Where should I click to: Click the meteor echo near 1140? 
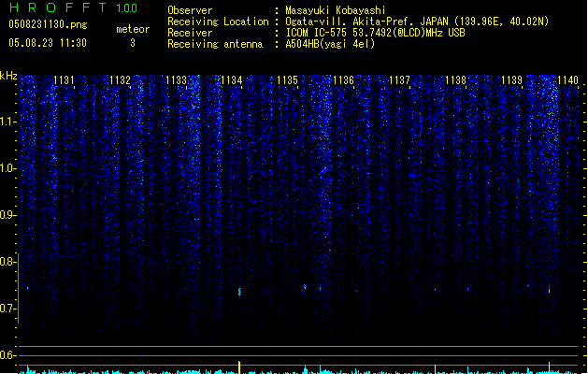pyautogui.click(x=550, y=290)
